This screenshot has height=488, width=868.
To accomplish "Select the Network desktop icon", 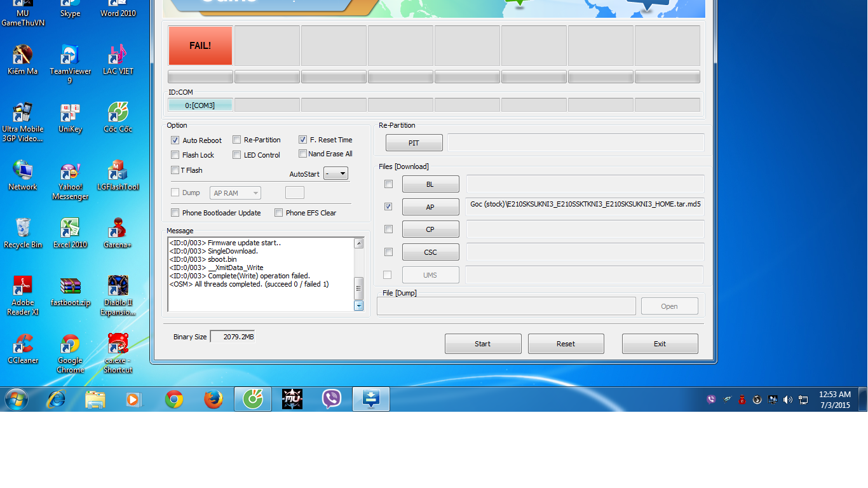I will pos(23,176).
